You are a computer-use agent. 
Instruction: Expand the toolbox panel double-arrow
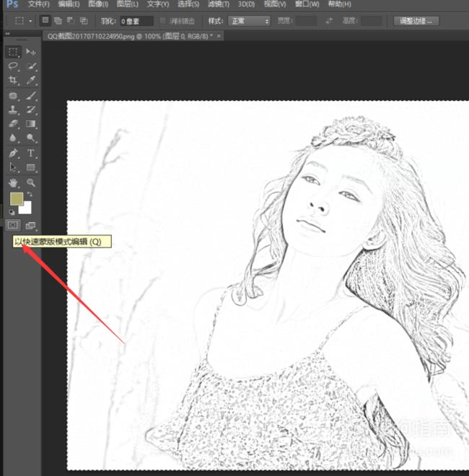(7, 34)
